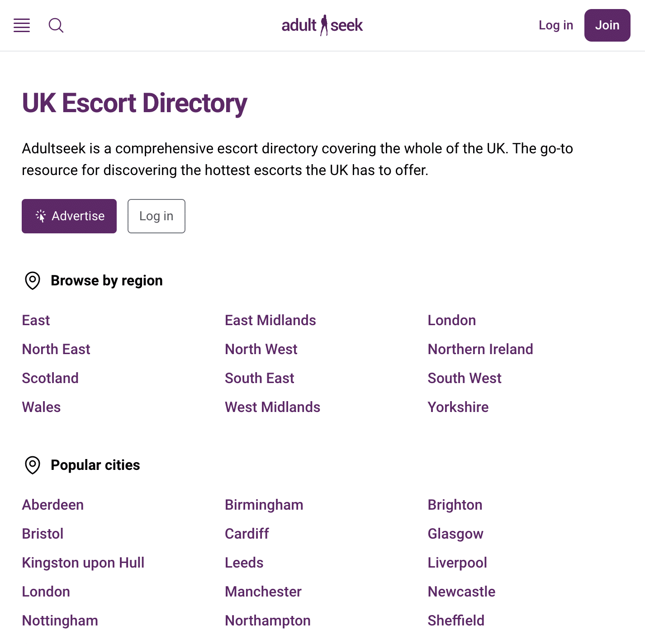Image resolution: width=645 pixels, height=644 pixels.
Task: Click the Join button
Action: pyautogui.click(x=607, y=25)
